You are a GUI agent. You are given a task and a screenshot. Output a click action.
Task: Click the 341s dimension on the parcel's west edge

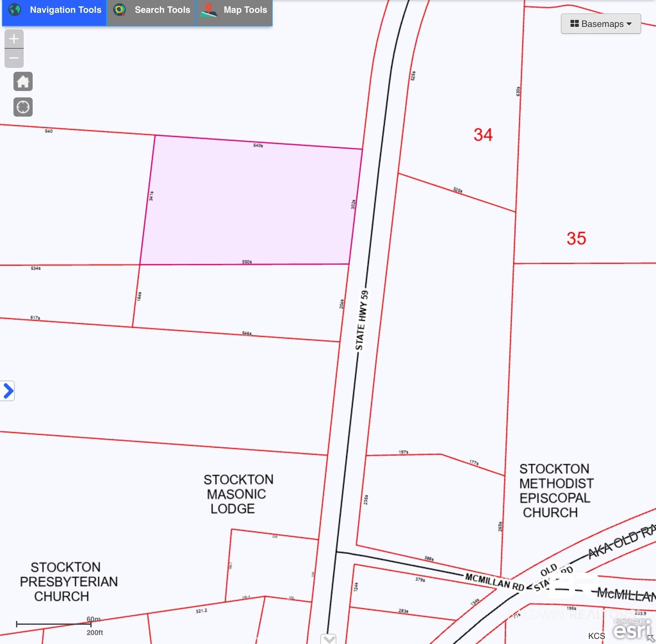point(151,196)
